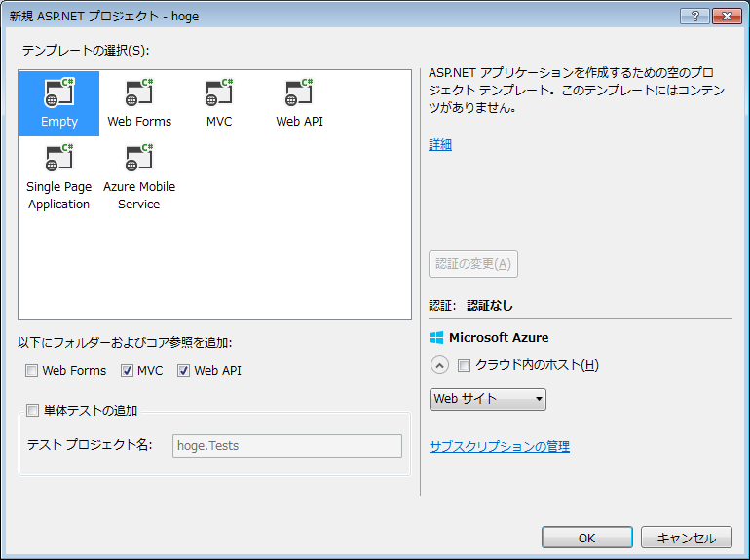Select the Empty template icon
Screen dimensions: 750x560
coord(58,94)
